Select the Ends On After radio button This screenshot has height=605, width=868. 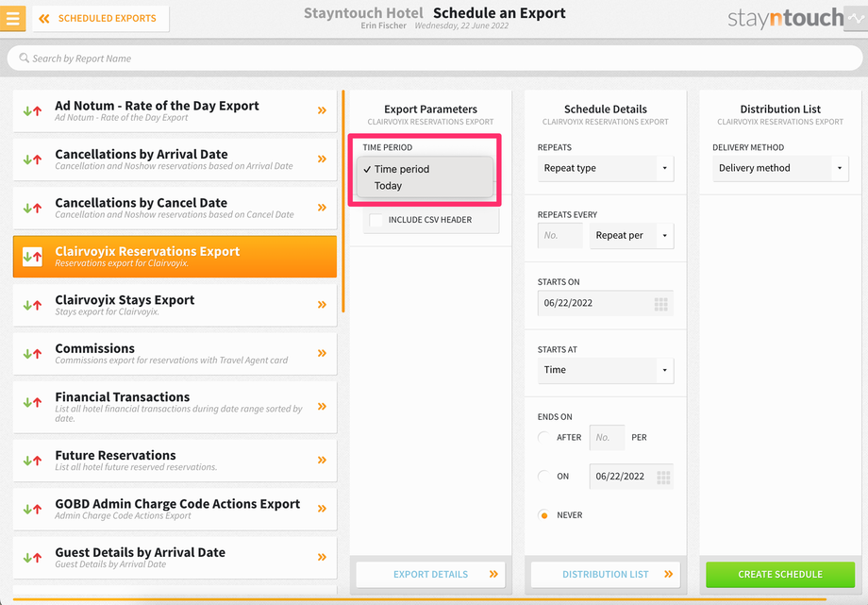(543, 437)
